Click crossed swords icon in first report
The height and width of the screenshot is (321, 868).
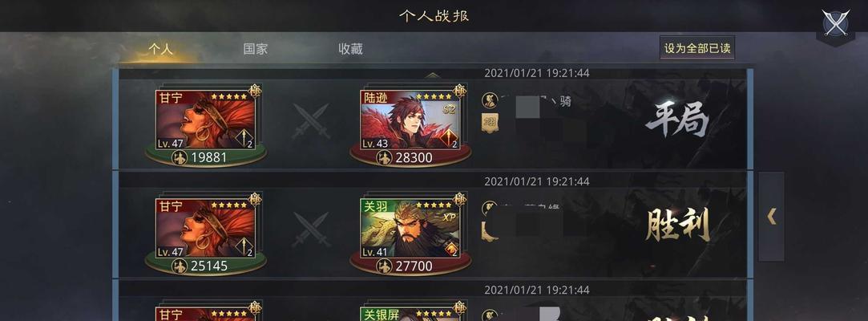click(310, 121)
